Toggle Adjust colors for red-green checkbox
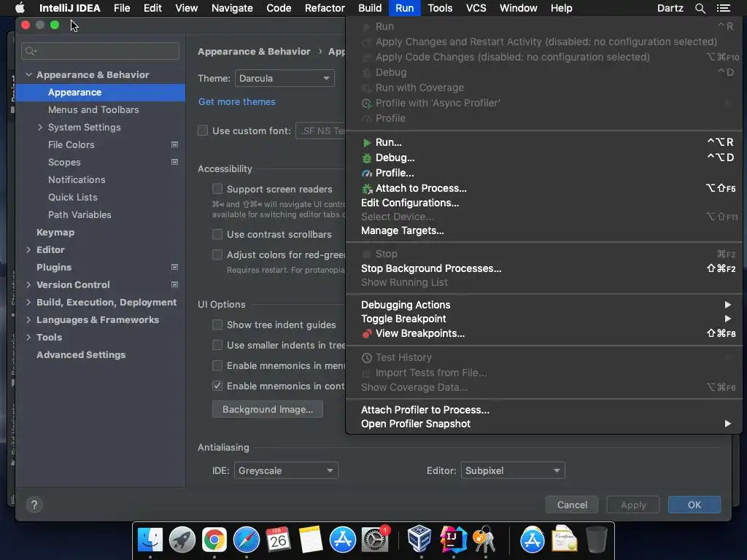Screen dimensions: 747x560 217,254
